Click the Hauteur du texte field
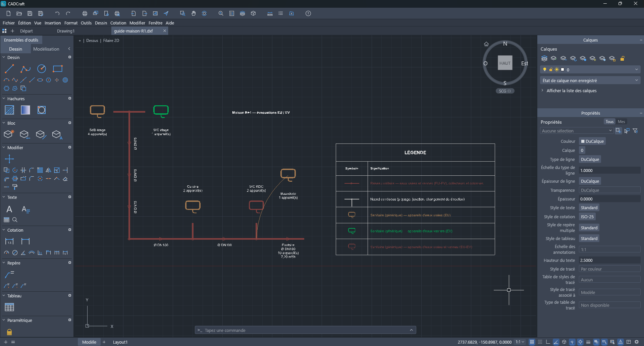This screenshot has height=346, width=644. coord(609,260)
